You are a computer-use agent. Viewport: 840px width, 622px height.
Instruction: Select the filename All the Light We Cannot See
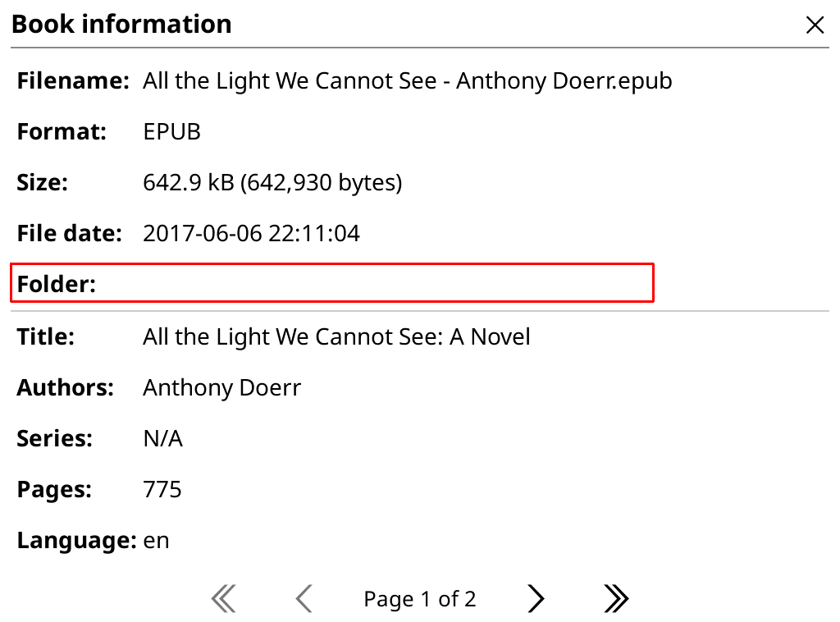407,80
